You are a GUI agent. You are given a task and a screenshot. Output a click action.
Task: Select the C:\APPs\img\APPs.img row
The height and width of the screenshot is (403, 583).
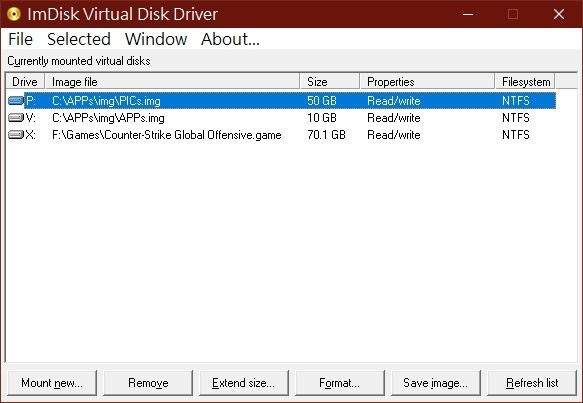pyautogui.click(x=281, y=118)
